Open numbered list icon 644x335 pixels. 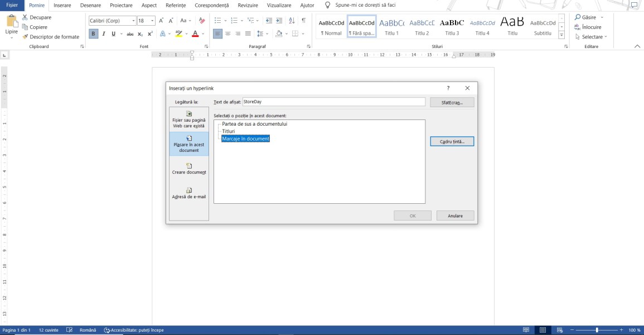pyautogui.click(x=234, y=21)
